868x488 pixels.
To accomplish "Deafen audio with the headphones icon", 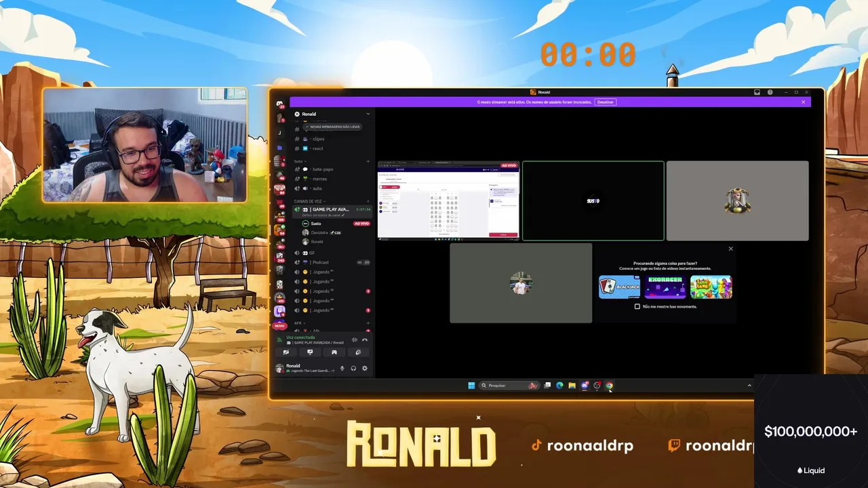I will click(353, 368).
